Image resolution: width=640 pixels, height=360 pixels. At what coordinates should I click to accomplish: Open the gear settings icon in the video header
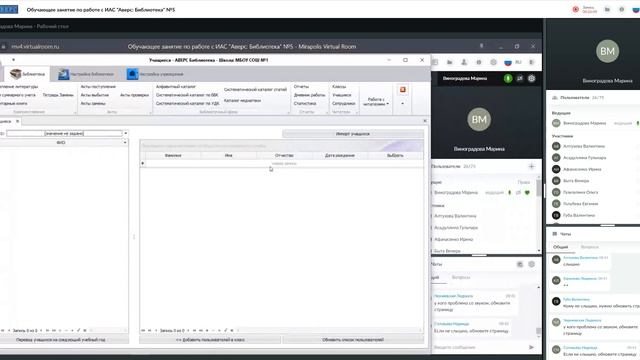point(531,78)
